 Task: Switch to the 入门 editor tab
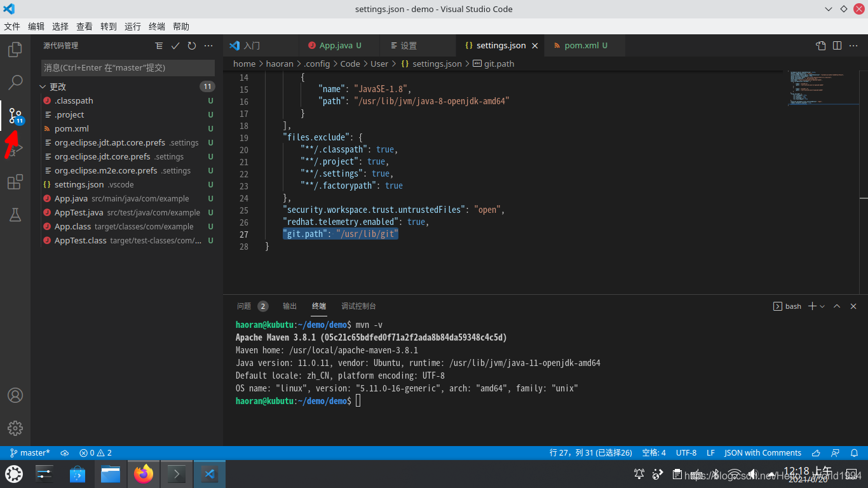point(261,46)
